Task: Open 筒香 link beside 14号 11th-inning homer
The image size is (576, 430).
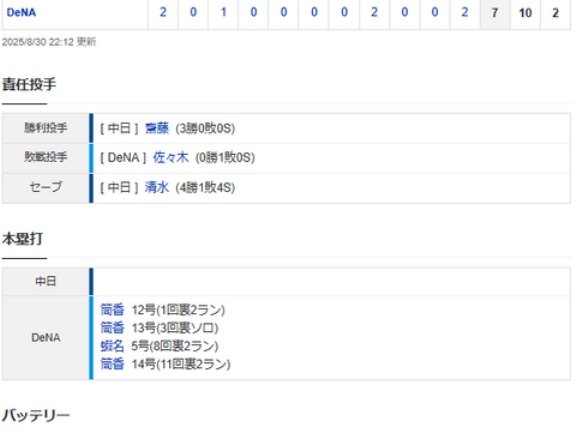Action: click(x=112, y=364)
